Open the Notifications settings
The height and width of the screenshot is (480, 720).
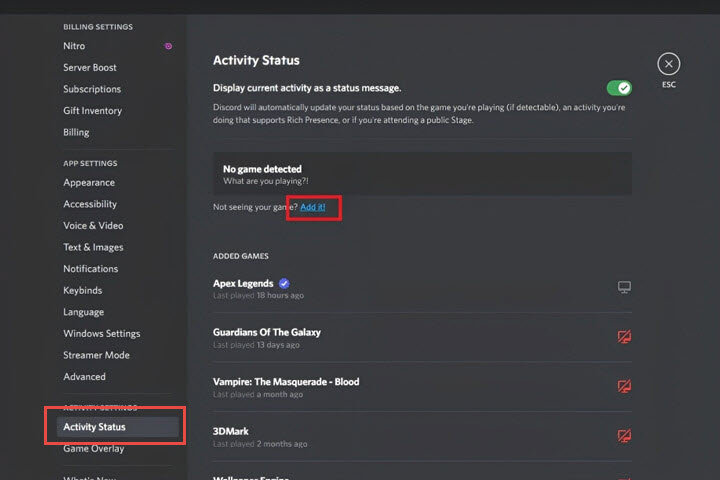(x=91, y=269)
